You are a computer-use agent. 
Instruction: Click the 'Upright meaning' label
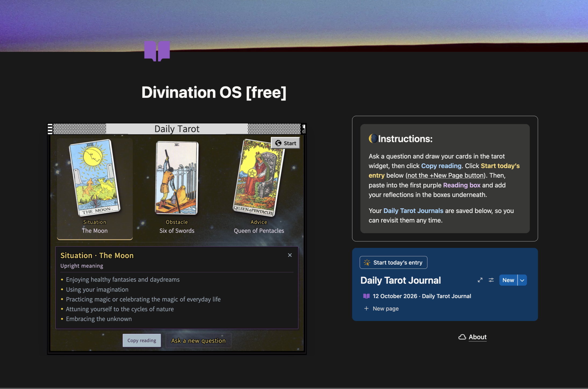(82, 266)
